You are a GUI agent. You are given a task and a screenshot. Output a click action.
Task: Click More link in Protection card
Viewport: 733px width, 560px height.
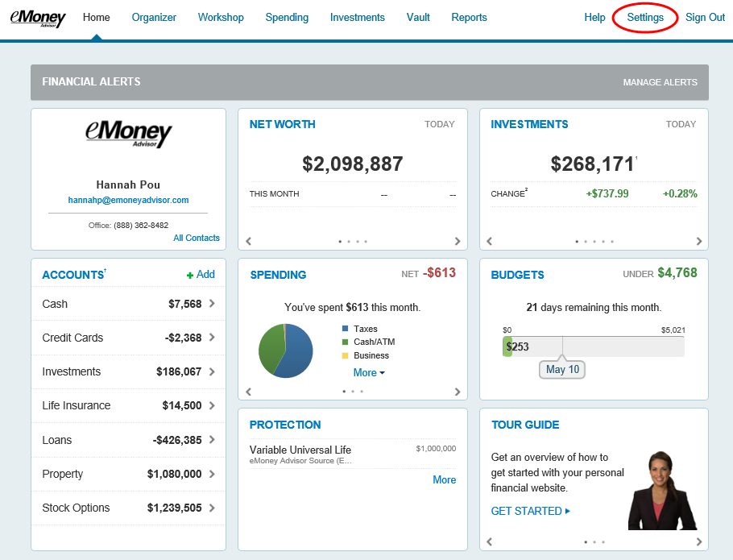[x=444, y=479]
